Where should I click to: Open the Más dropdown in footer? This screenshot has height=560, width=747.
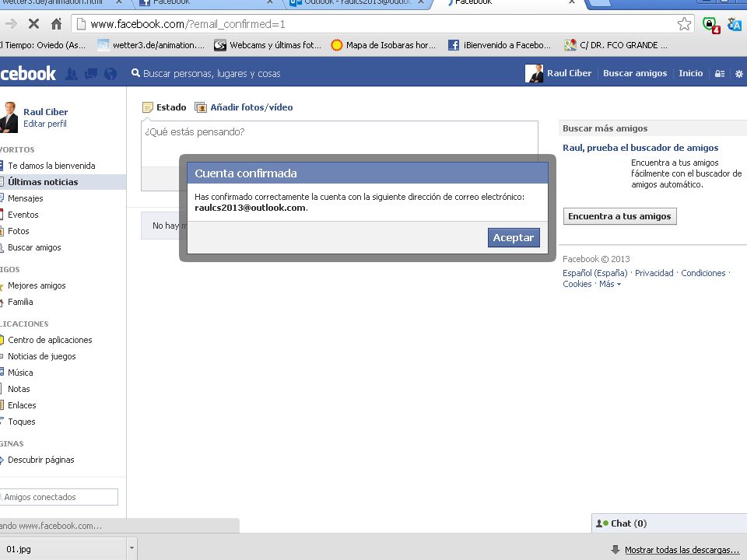pos(610,284)
